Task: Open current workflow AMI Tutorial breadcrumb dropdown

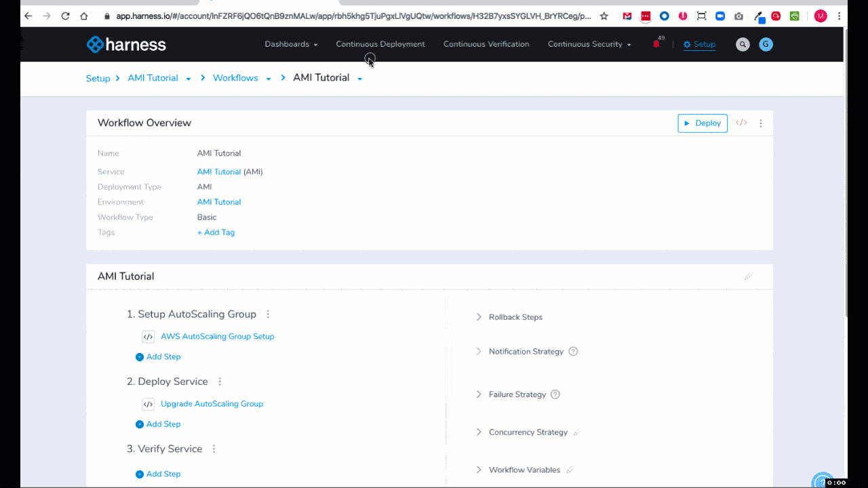Action: [x=359, y=79]
